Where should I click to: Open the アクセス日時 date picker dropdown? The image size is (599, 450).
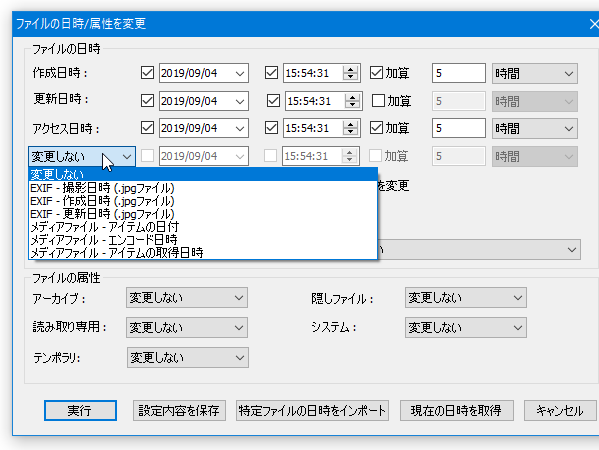tap(240, 128)
